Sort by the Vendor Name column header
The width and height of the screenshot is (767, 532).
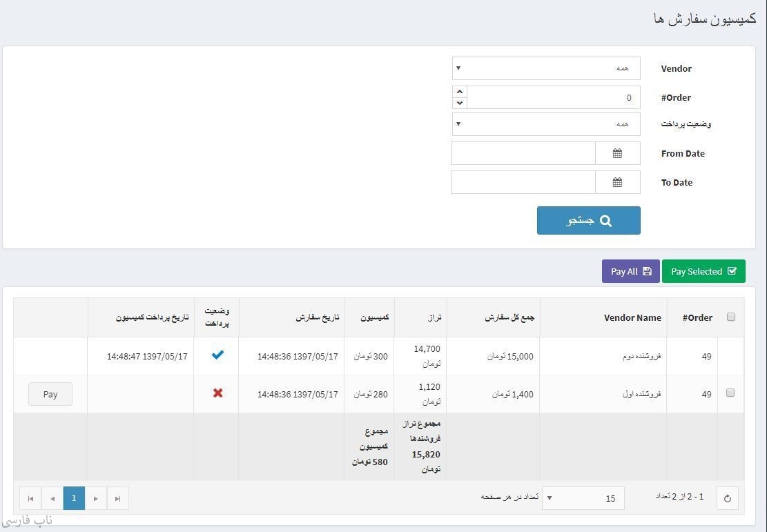click(632, 318)
